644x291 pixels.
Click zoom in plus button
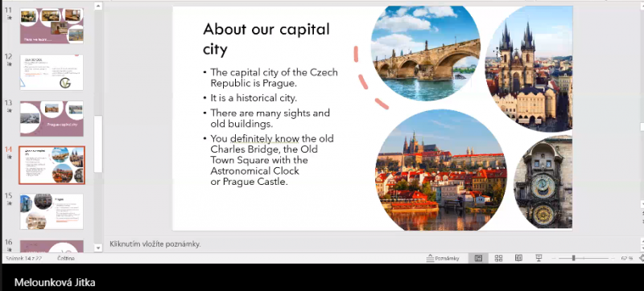(x=613, y=258)
